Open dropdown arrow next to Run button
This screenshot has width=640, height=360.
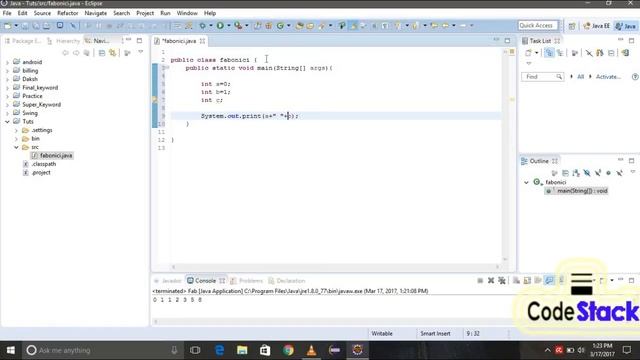(x=229, y=26)
